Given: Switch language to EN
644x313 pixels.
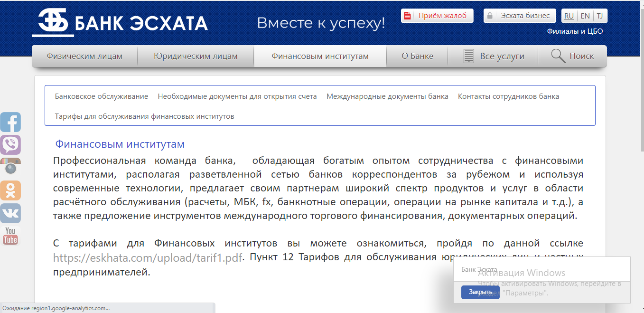Looking at the screenshot, I should 585,16.
